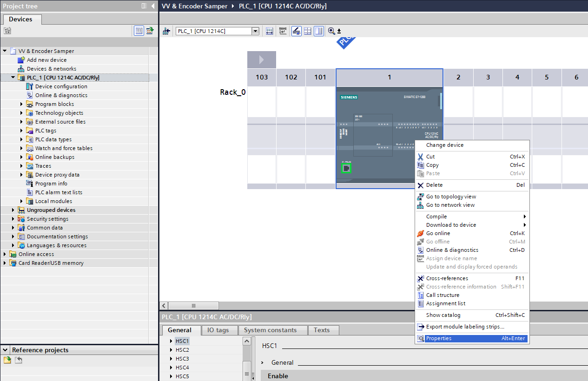The width and height of the screenshot is (588, 381).
Task: Open the PLC_1 device selection dropdown
Action: (255, 31)
